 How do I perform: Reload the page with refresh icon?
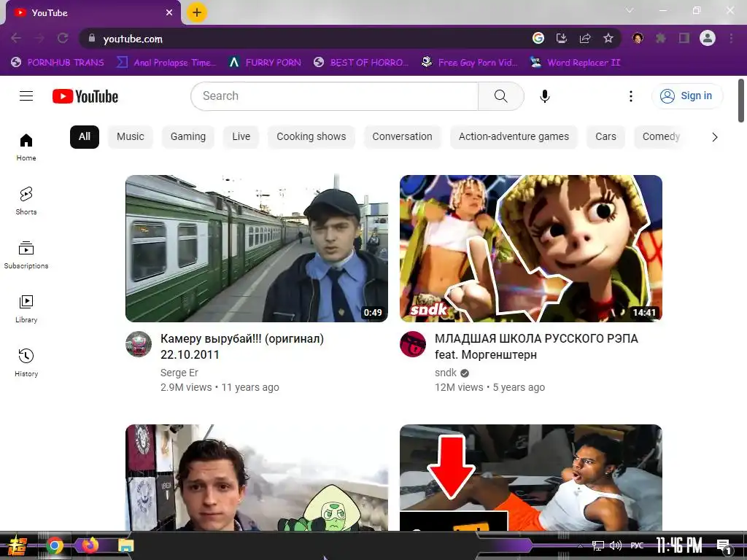click(63, 38)
